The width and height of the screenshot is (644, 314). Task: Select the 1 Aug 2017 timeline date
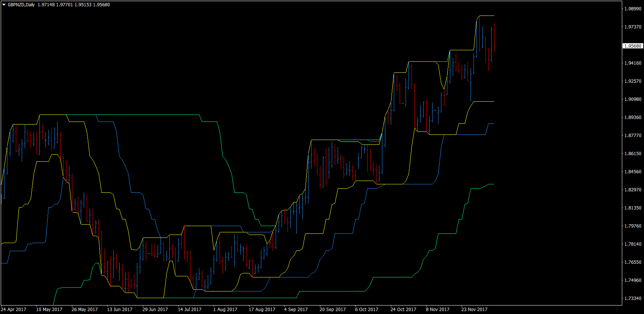225,310
